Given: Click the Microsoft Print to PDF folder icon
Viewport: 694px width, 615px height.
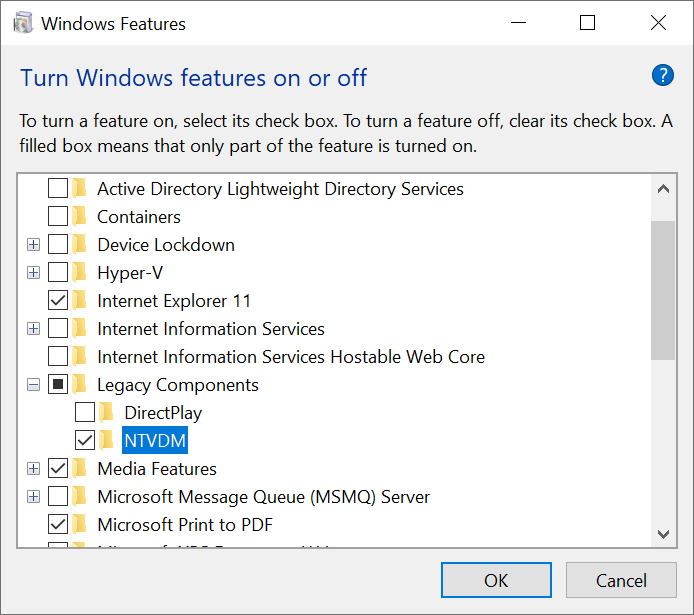Looking at the screenshot, I should click(x=80, y=525).
